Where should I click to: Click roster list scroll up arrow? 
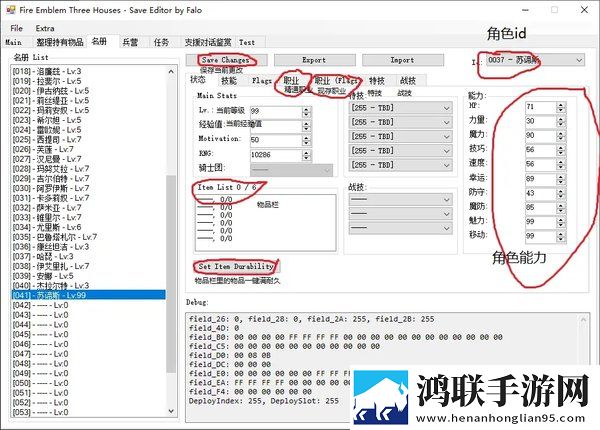click(171, 72)
